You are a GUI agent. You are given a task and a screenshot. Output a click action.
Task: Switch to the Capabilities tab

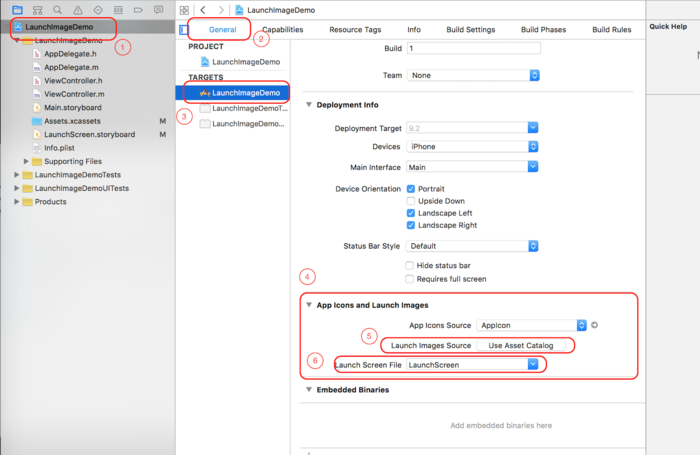[283, 29]
